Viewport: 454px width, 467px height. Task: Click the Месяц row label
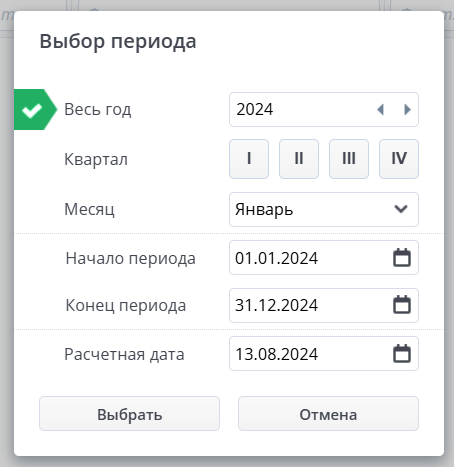(x=89, y=209)
